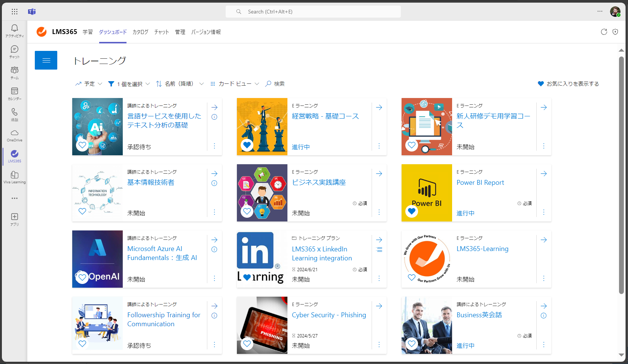Click the 検索 search button

pos(275,84)
